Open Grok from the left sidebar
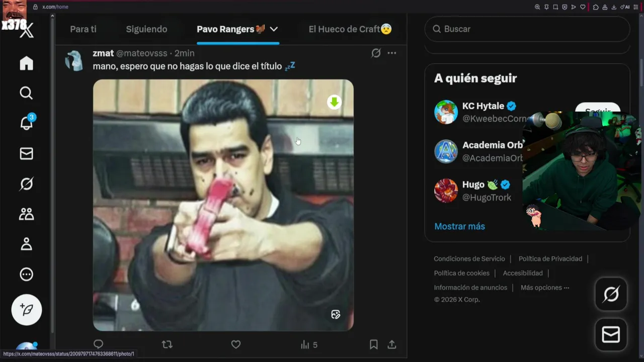 pyautogui.click(x=26, y=184)
